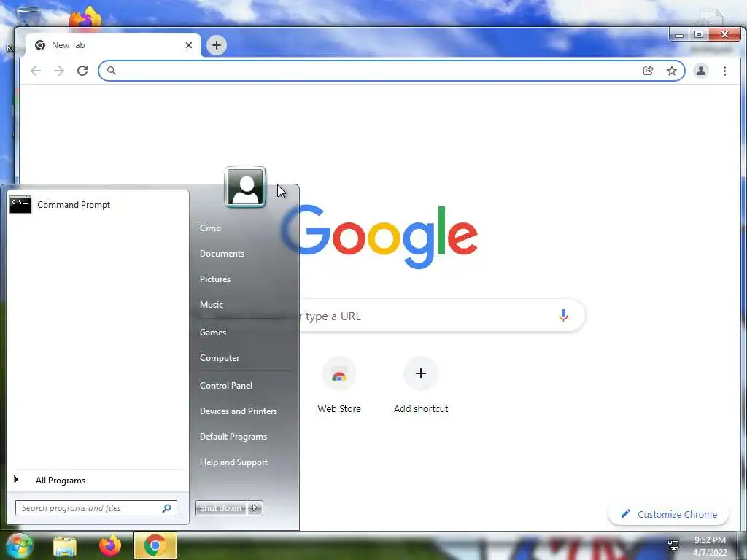Click the share page icon in address bar
747x560 pixels.
(x=648, y=71)
